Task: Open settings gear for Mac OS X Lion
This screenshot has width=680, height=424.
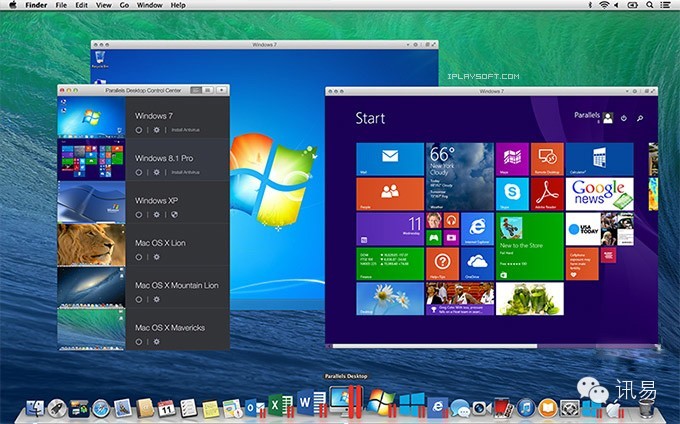Action: [x=157, y=257]
